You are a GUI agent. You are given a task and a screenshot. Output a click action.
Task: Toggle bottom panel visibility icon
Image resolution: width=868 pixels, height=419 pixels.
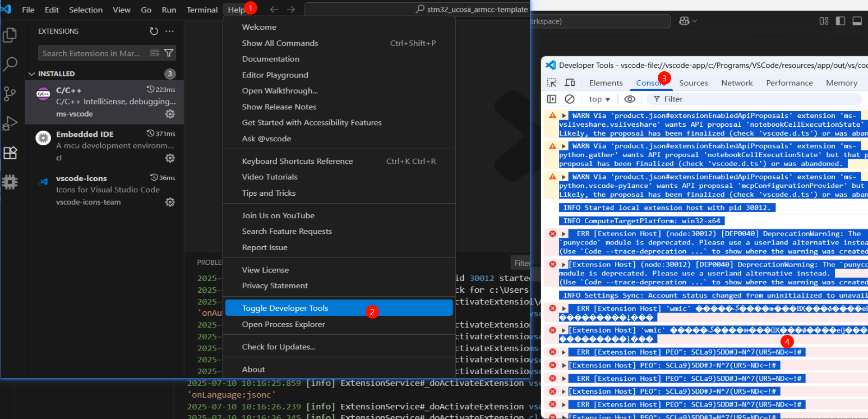(857, 21)
